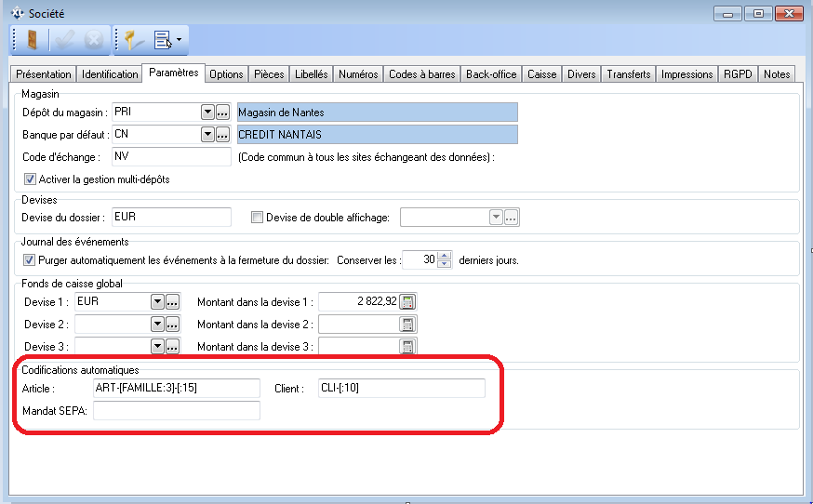The height and width of the screenshot is (504, 813).
Task: Click the Article codification input field
Action: click(176, 388)
